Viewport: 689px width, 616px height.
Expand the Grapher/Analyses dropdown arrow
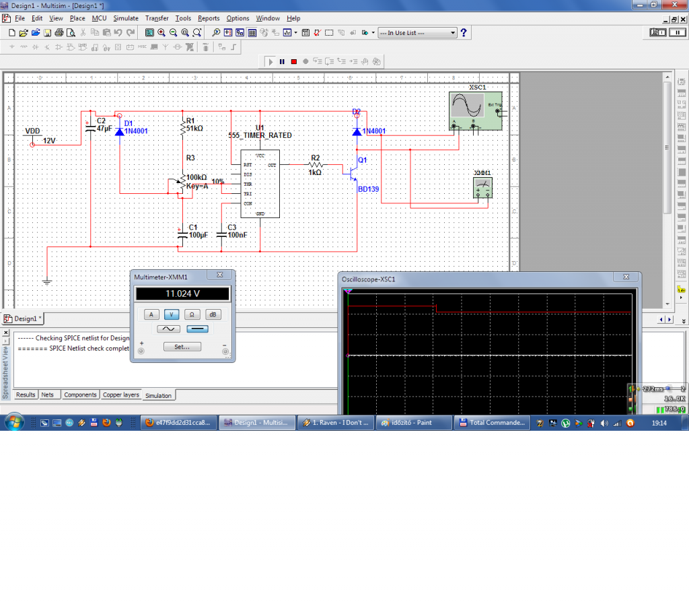click(x=295, y=32)
